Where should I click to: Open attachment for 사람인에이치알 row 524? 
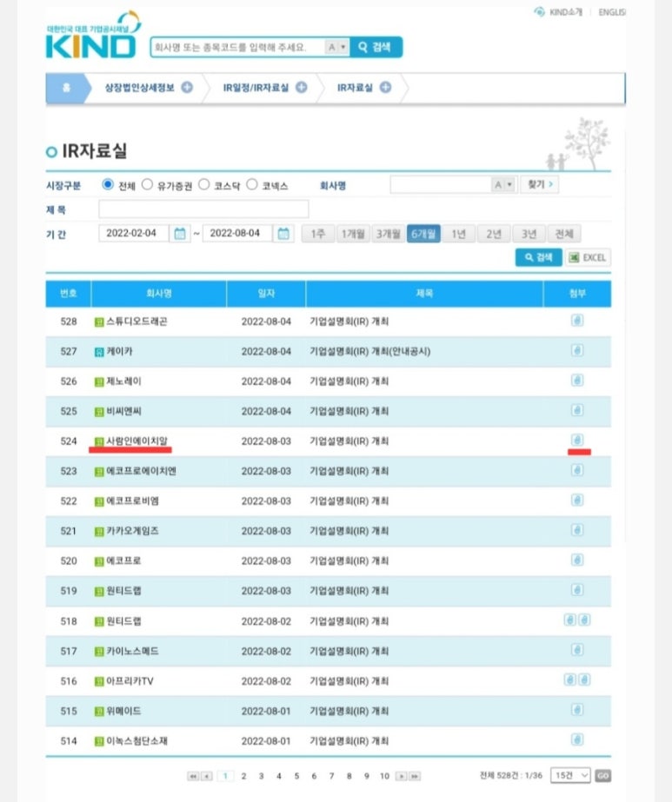pyautogui.click(x=576, y=441)
